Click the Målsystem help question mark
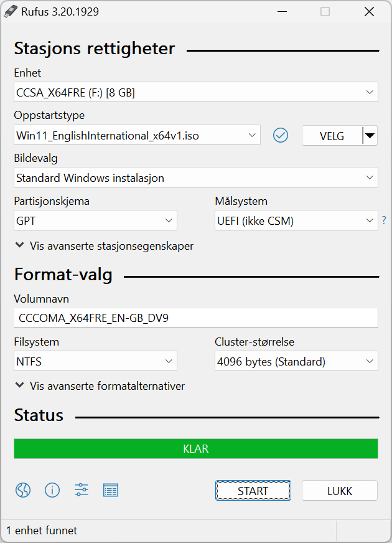Screen dimensions: 392x543 click(384, 220)
